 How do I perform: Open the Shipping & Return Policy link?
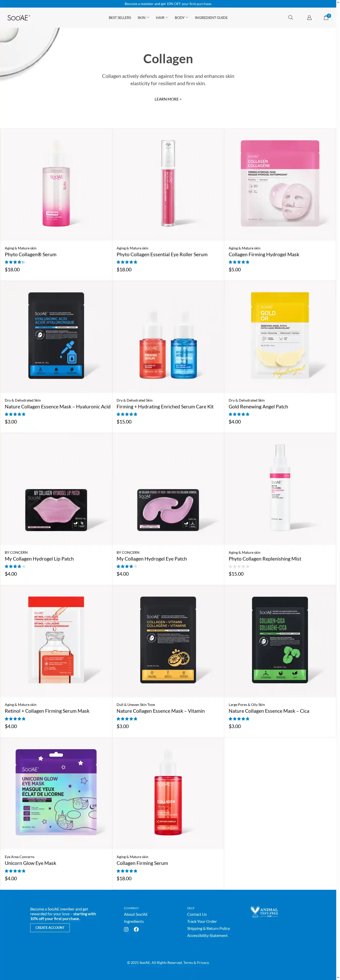tap(209, 928)
